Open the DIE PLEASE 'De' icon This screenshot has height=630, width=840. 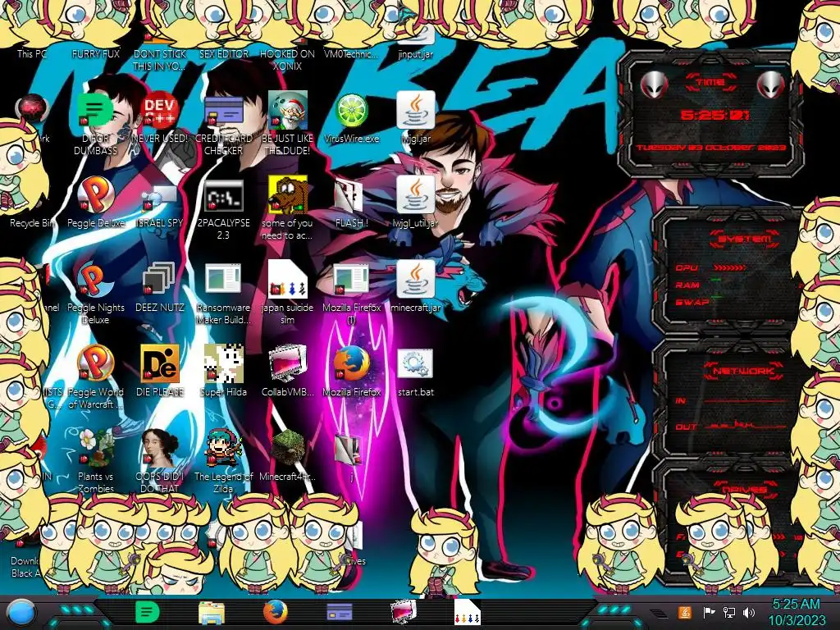[160, 364]
